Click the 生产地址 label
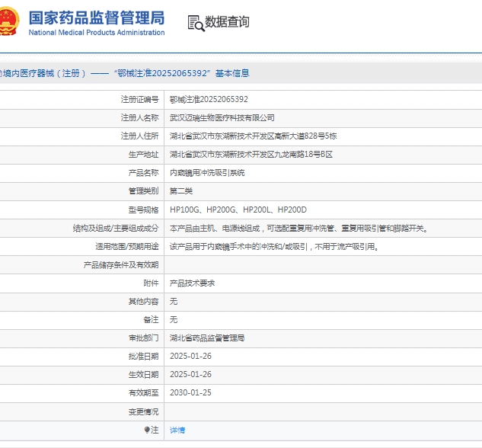Image resolution: width=482 pixels, height=448 pixels. click(144, 155)
